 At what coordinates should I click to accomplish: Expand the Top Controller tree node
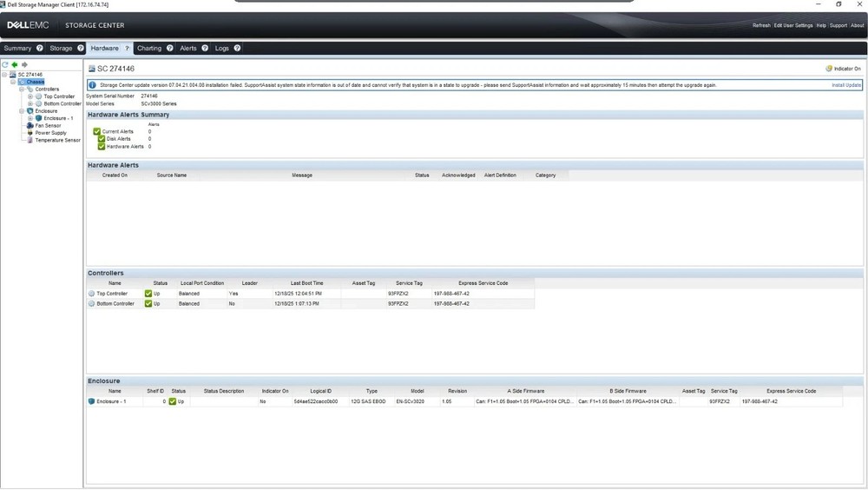(x=30, y=96)
